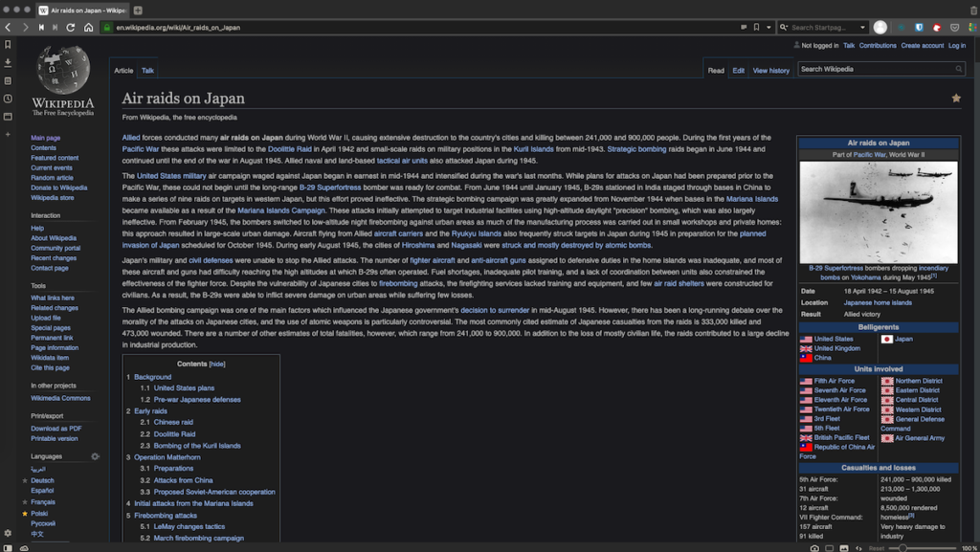Open the search suggestions dropdown in the search bar
This screenshot has height=552, width=980.
click(x=862, y=28)
